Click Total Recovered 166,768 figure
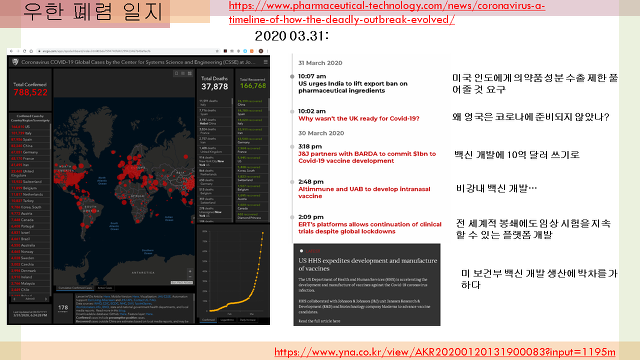640x360 pixels. pos(253,86)
